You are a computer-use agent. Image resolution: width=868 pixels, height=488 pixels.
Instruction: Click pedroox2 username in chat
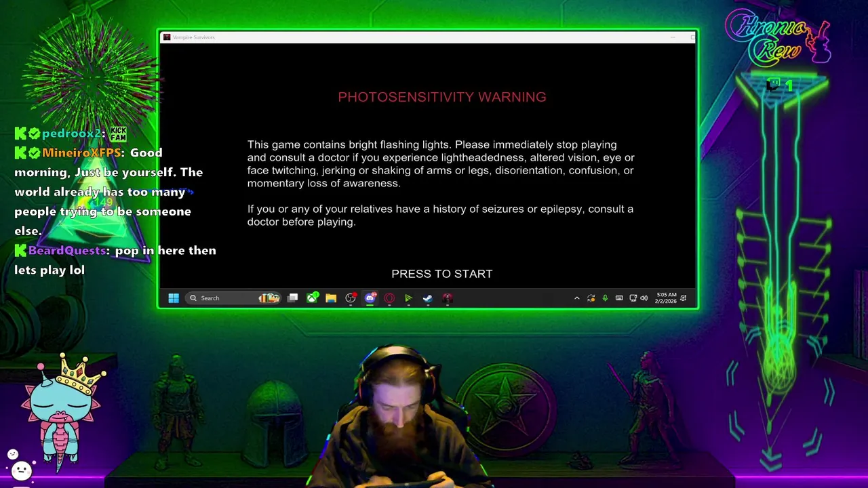73,134
